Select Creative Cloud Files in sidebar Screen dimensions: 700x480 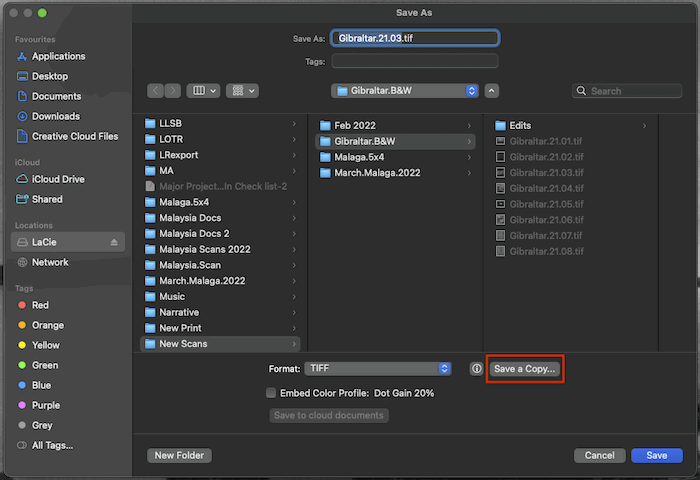click(74, 136)
